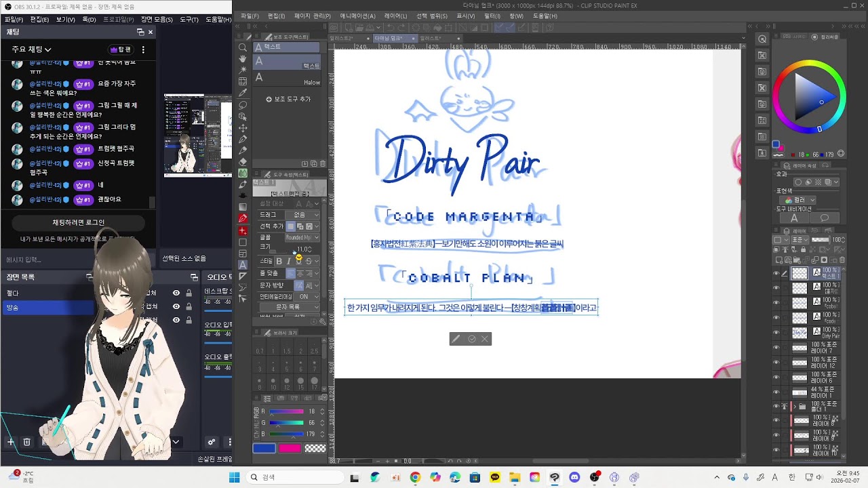Open 드래그 dropdown set to 없음
Screen dimensions: 868x488
302,215
